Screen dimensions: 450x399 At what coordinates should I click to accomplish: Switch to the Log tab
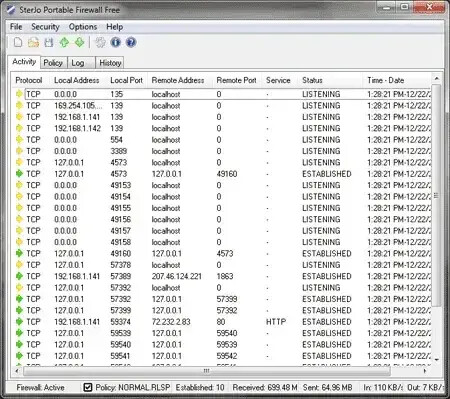click(x=81, y=63)
